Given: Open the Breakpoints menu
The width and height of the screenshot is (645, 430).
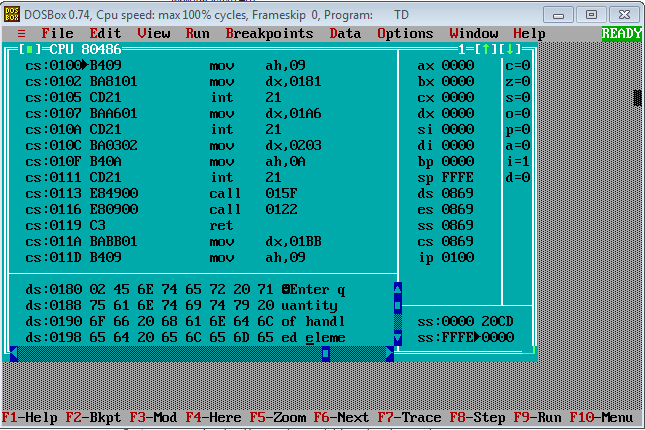Looking at the screenshot, I should 269,33.
